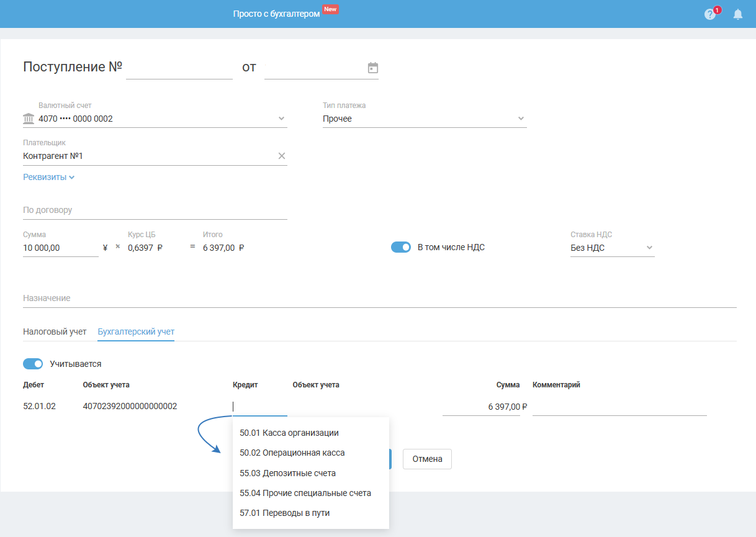
Task: Choose 50.01 Касса организации from list
Action: [289, 433]
